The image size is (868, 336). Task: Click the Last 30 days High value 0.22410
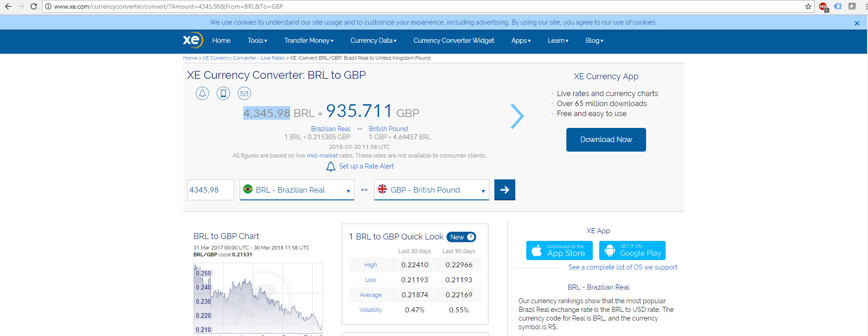click(415, 265)
